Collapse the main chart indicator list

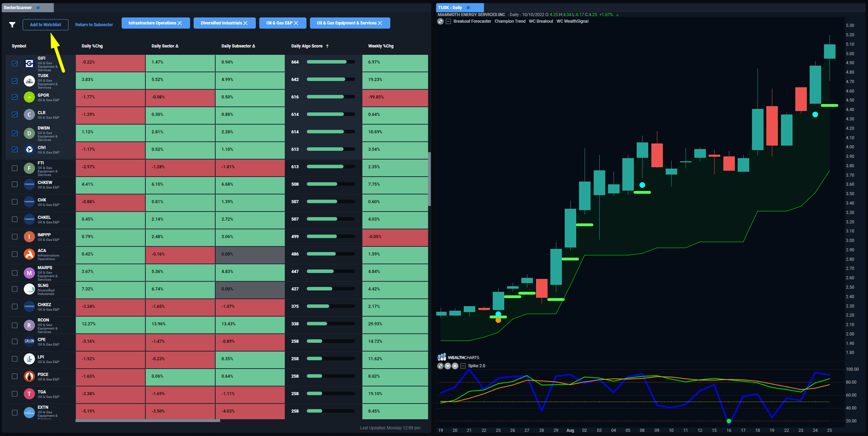[448, 21]
